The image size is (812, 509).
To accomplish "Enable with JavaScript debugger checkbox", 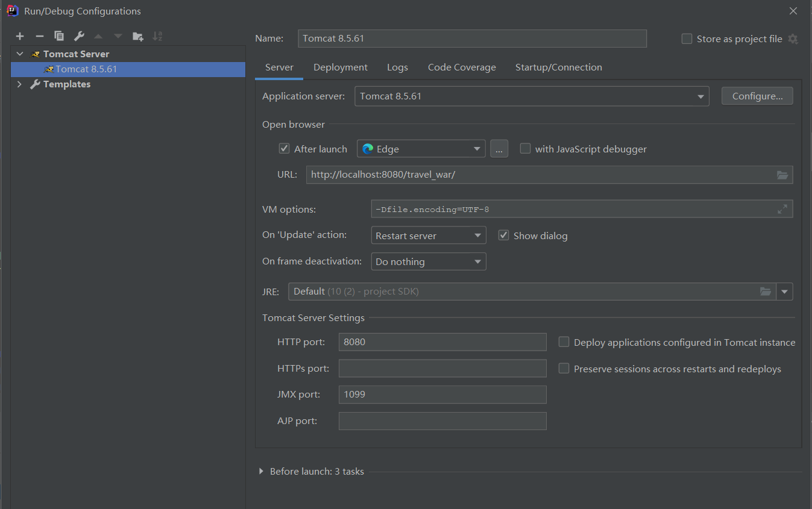I will coord(525,148).
